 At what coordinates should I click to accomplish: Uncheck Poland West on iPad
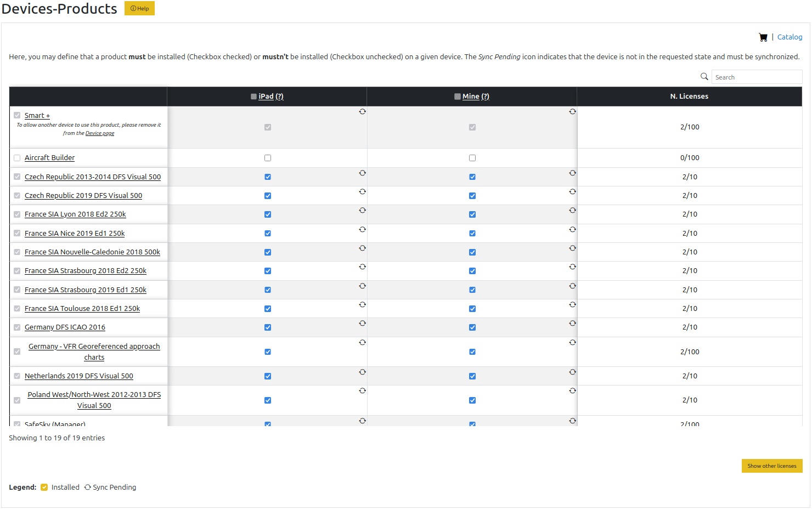(268, 400)
